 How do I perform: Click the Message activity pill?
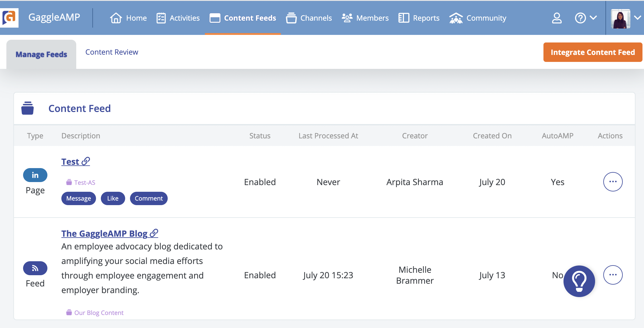point(79,198)
